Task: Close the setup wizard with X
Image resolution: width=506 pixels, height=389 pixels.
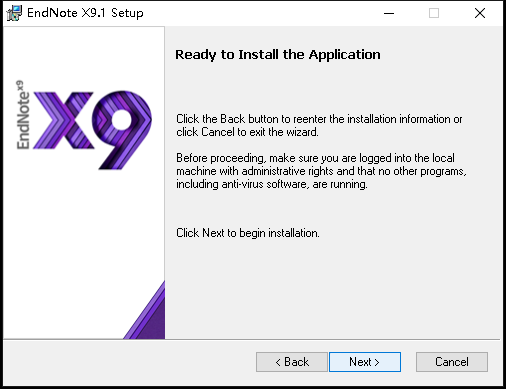Action: pyautogui.click(x=480, y=13)
